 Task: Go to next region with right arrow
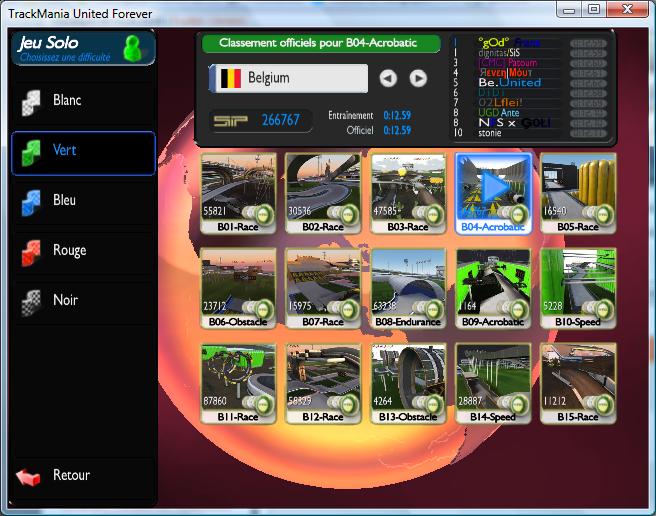point(418,78)
